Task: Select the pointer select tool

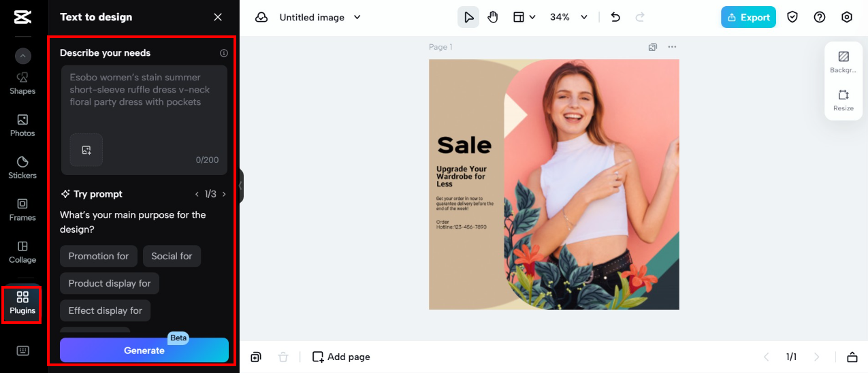Action: click(468, 17)
